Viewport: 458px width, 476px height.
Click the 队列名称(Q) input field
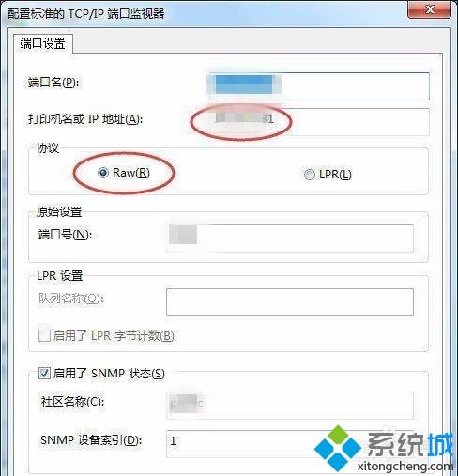pyautogui.click(x=290, y=302)
